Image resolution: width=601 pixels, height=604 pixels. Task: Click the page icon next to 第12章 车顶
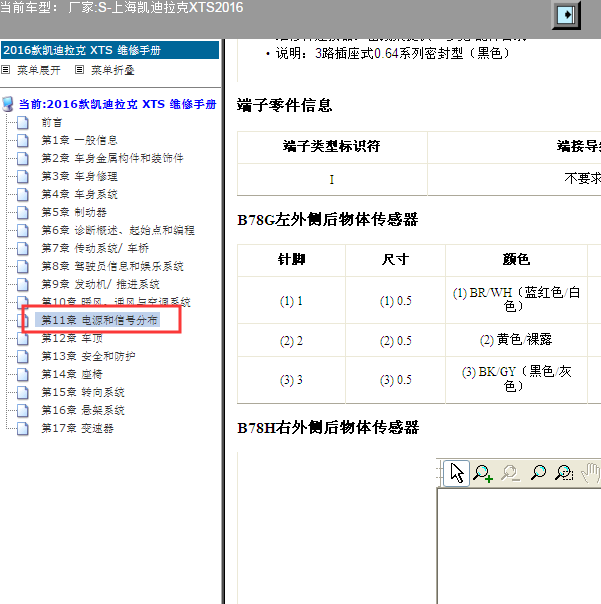[23, 338]
